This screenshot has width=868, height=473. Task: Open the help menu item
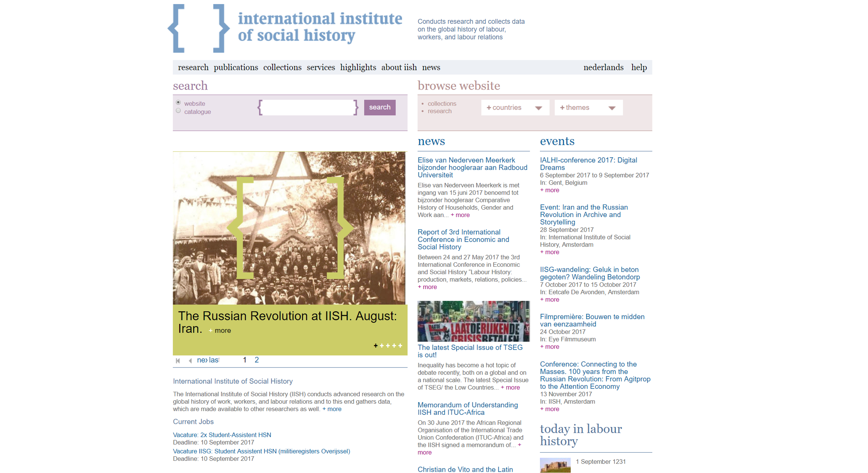(x=639, y=67)
